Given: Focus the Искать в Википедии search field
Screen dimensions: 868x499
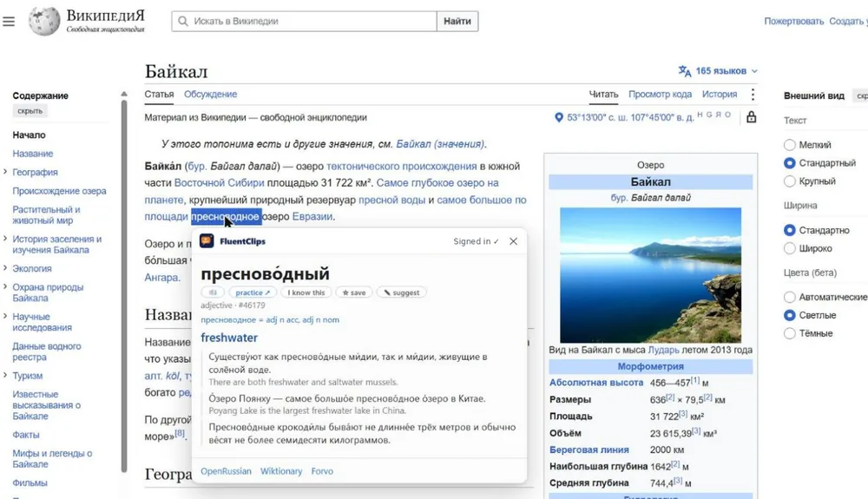Looking at the screenshot, I should pyautogui.click(x=305, y=22).
